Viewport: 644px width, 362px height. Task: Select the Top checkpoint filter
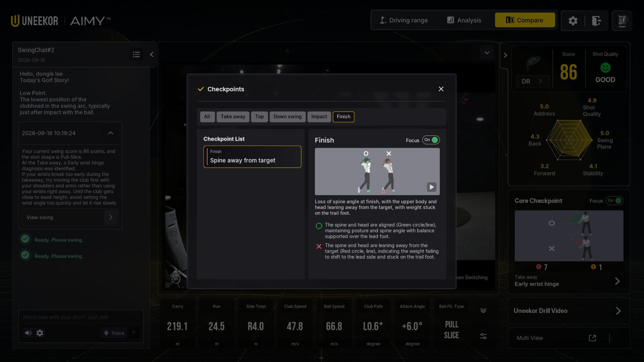(x=260, y=117)
